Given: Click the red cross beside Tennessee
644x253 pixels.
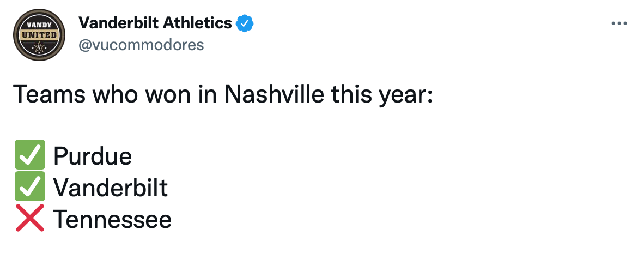Looking at the screenshot, I should click(29, 219).
